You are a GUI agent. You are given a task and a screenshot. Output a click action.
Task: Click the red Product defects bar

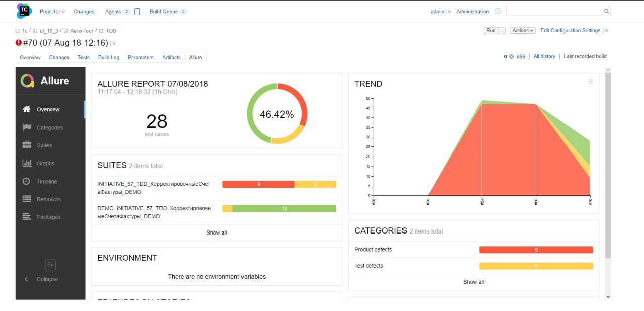click(x=536, y=250)
